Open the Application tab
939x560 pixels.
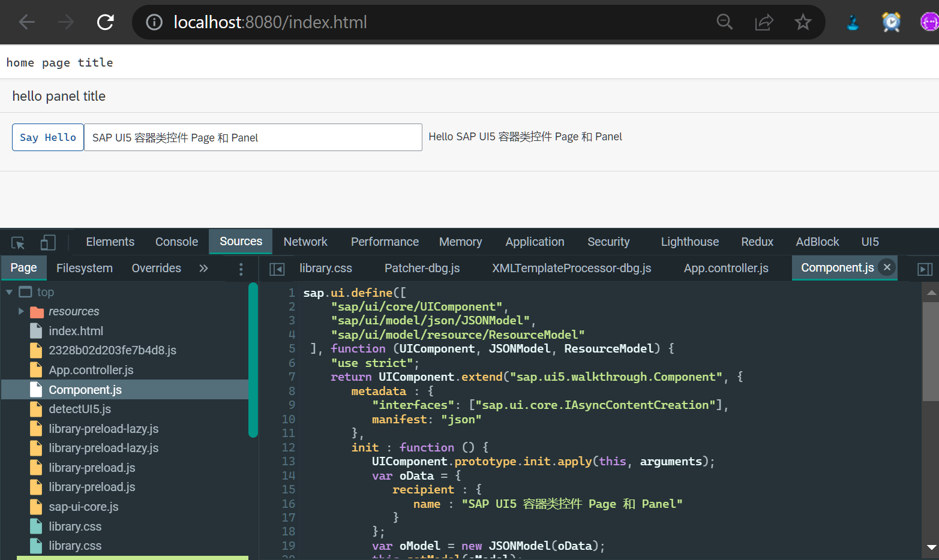click(535, 242)
